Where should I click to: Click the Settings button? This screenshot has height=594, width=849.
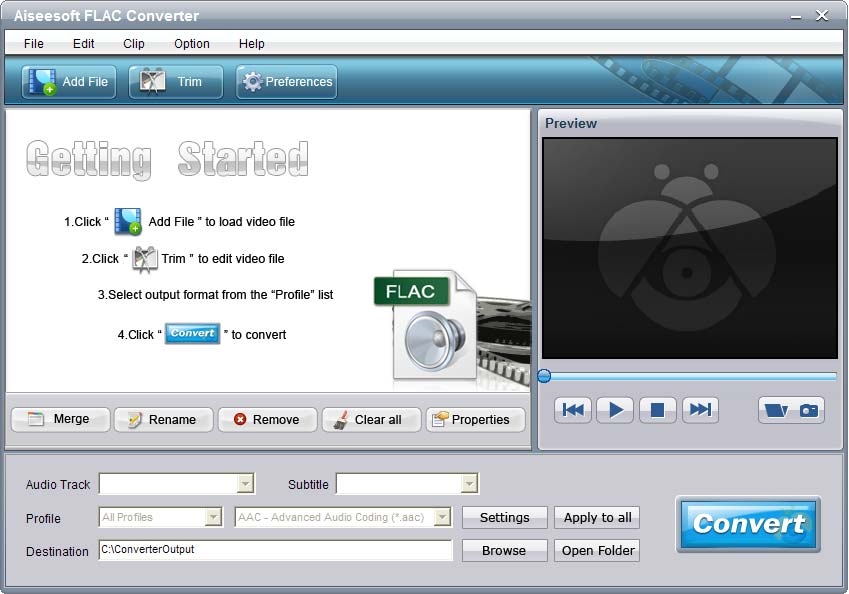tap(505, 518)
